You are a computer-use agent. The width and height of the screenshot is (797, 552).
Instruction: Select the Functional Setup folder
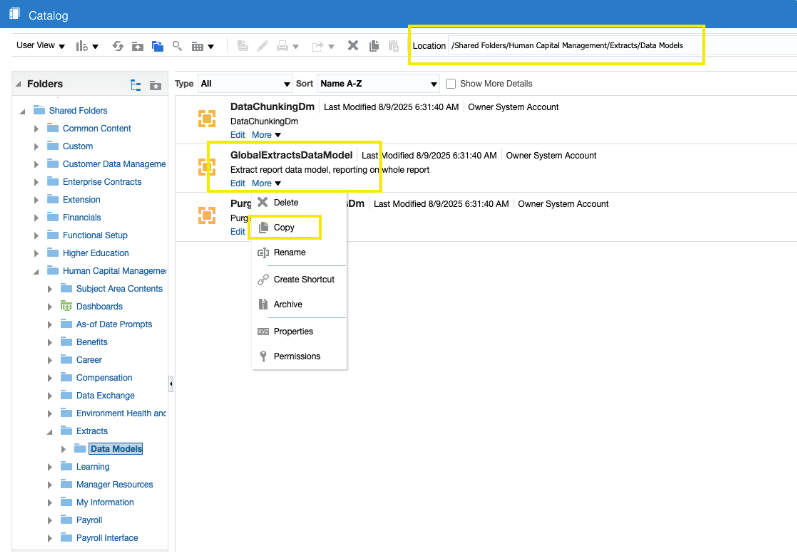pyautogui.click(x=95, y=235)
